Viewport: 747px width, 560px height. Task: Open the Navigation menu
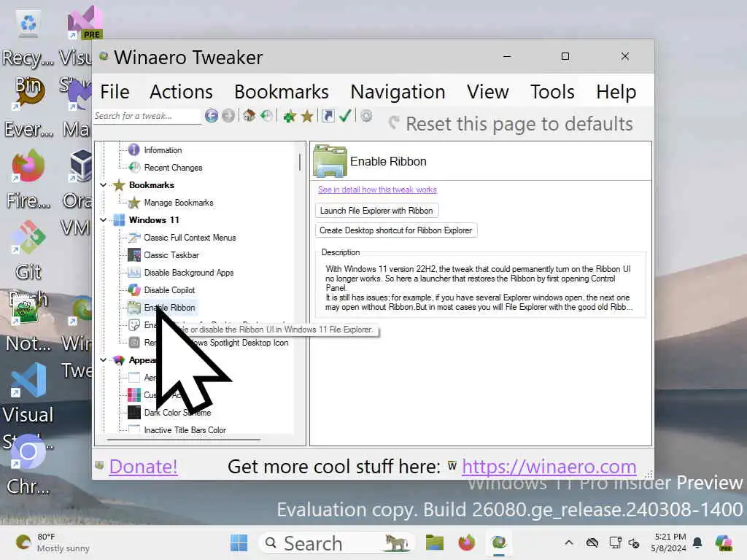coord(398,91)
